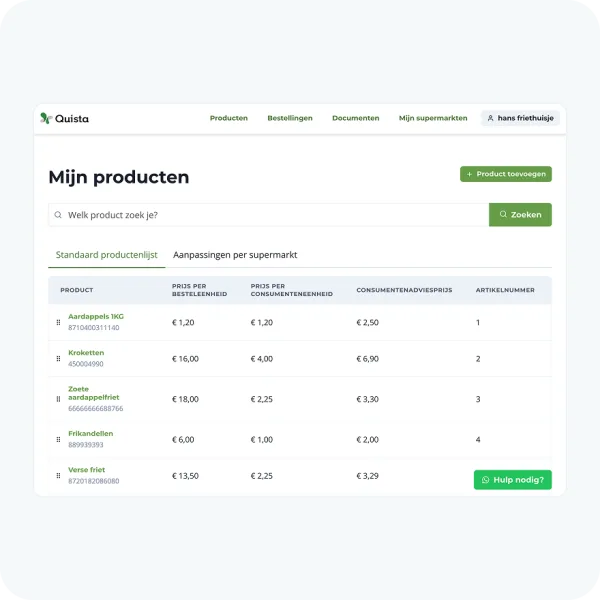This screenshot has width=600, height=600.
Task: Click the € 16,00 price in Kroketten row
Action: 185,359
